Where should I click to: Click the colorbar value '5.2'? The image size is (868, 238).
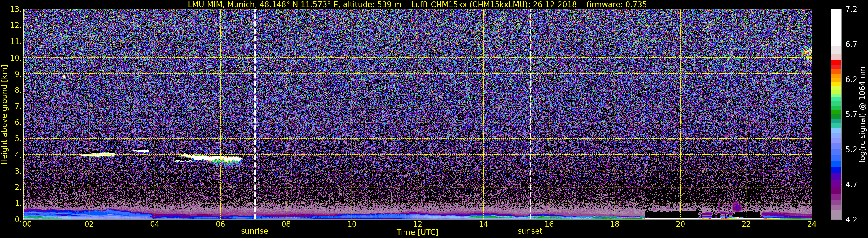(851, 149)
